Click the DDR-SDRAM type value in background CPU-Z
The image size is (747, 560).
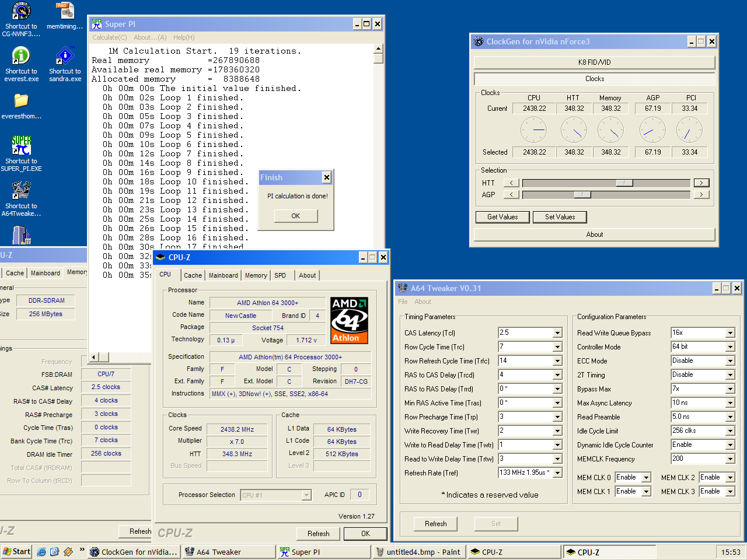point(47,300)
